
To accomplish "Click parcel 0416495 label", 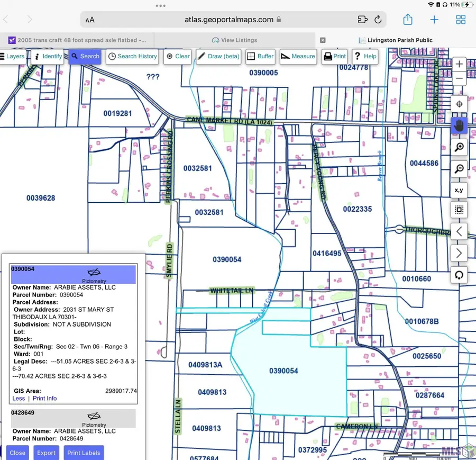I will 327,254.
